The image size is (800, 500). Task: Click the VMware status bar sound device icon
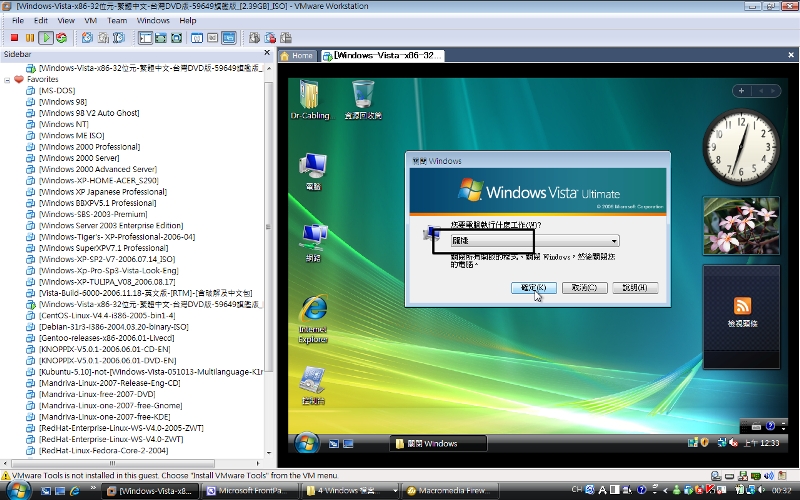(769, 476)
